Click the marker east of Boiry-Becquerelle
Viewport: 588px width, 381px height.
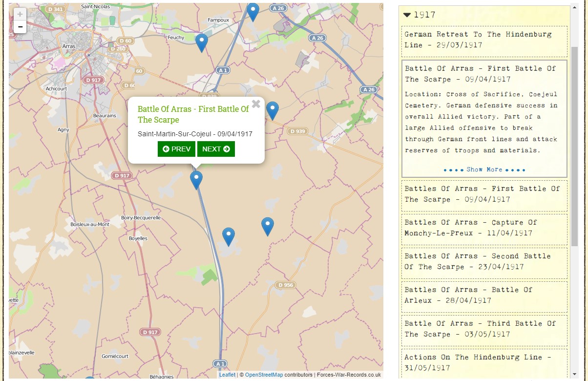[x=229, y=236]
